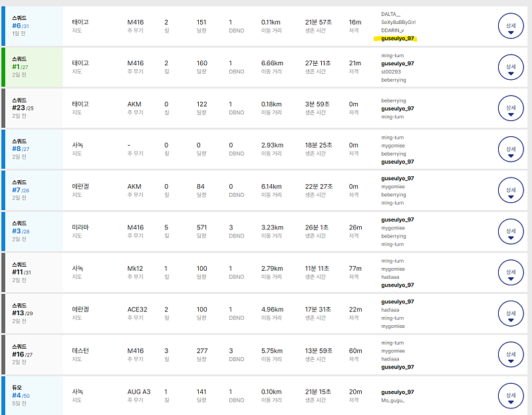Select the #6/31 rank label

(x=21, y=26)
